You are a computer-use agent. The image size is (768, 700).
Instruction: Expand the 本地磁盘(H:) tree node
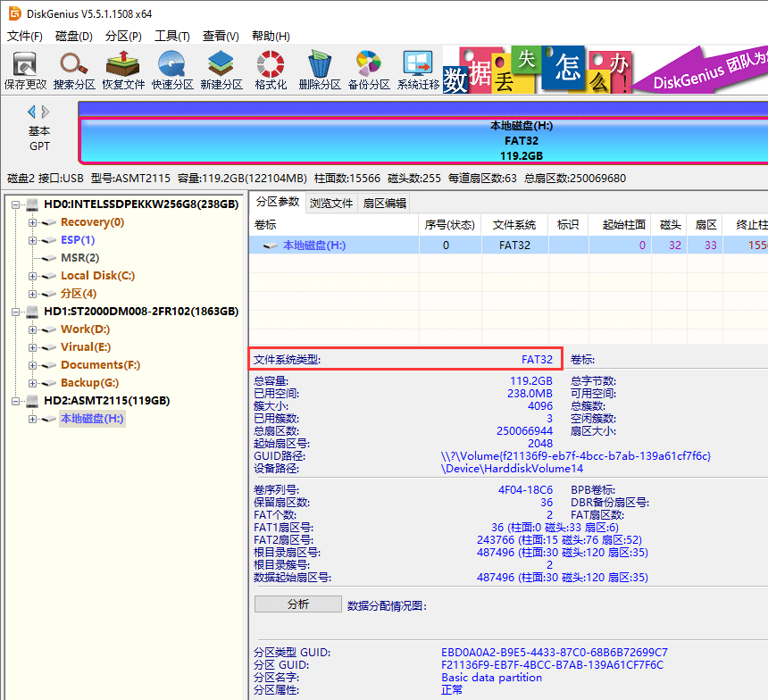pos(32,419)
